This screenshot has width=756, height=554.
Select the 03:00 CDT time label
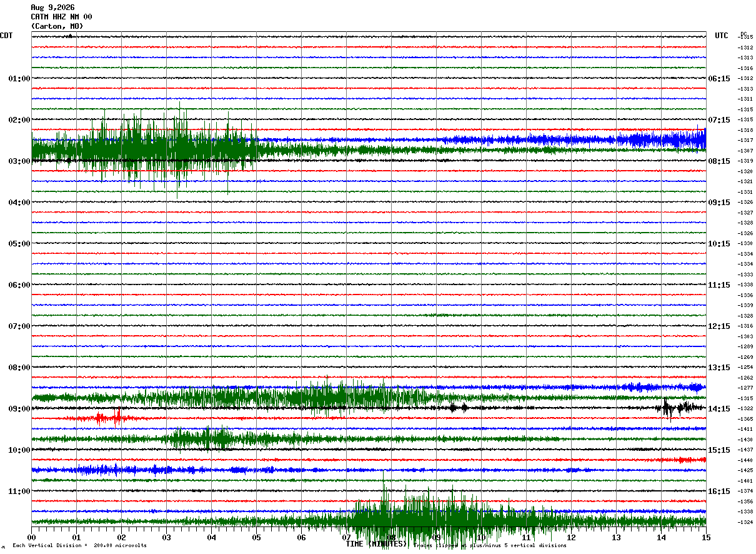click(19, 161)
